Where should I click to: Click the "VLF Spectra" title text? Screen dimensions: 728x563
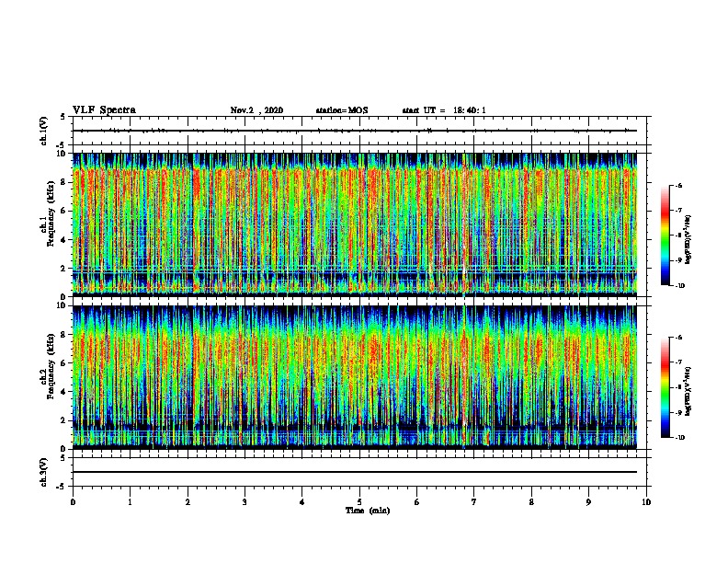[x=104, y=110]
